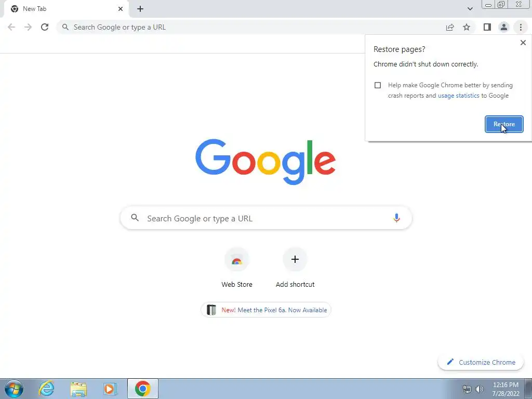Minimize the Chrome window
Screen dimensions: 532x399
click(x=488, y=5)
